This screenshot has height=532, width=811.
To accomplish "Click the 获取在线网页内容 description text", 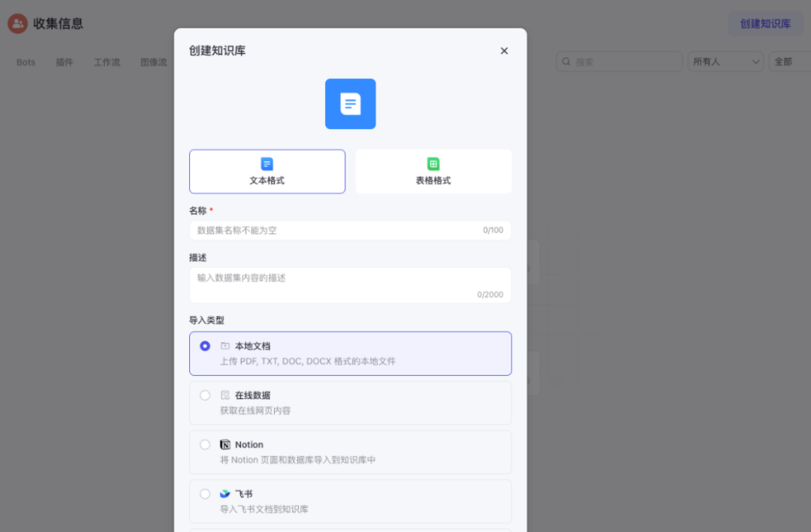I will coord(255,410).
